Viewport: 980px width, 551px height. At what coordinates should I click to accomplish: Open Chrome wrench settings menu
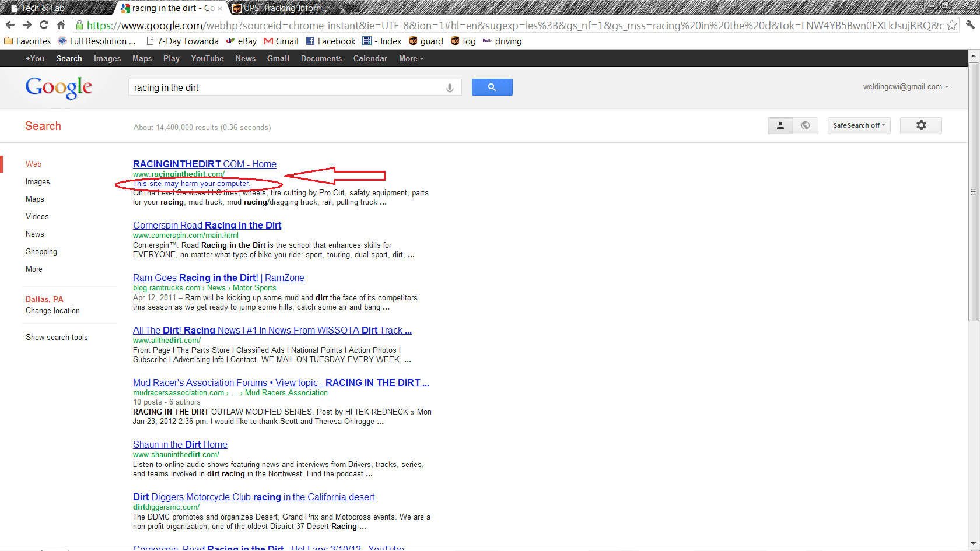click(970, 25)
